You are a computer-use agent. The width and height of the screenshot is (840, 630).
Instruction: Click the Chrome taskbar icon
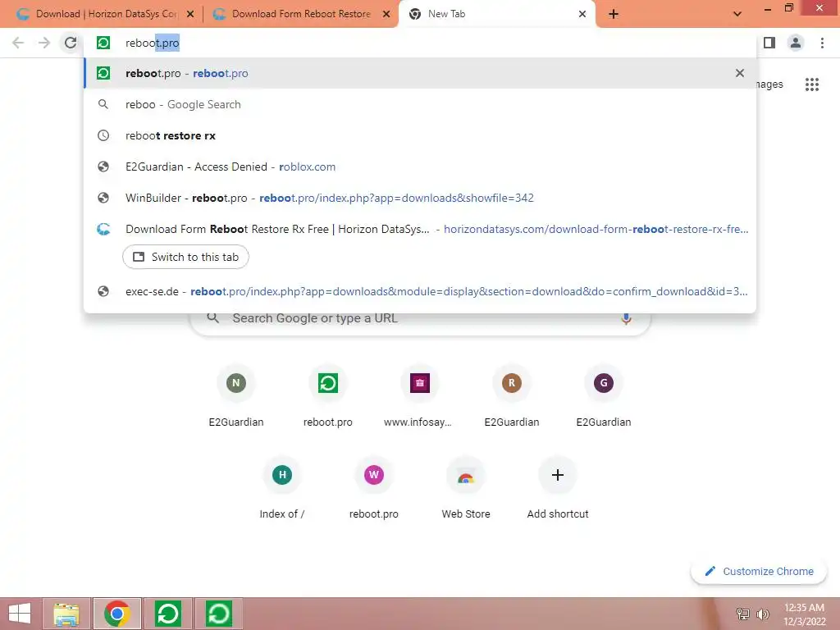click(x=116, y=614)
